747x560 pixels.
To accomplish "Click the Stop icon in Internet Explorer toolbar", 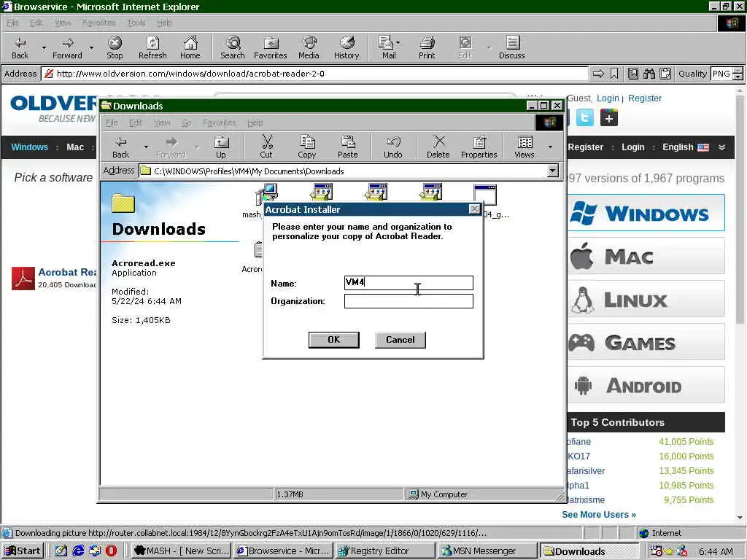I will [115, 47].
